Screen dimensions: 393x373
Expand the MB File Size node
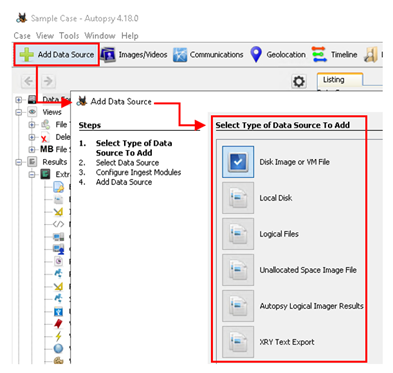[32, 149]
